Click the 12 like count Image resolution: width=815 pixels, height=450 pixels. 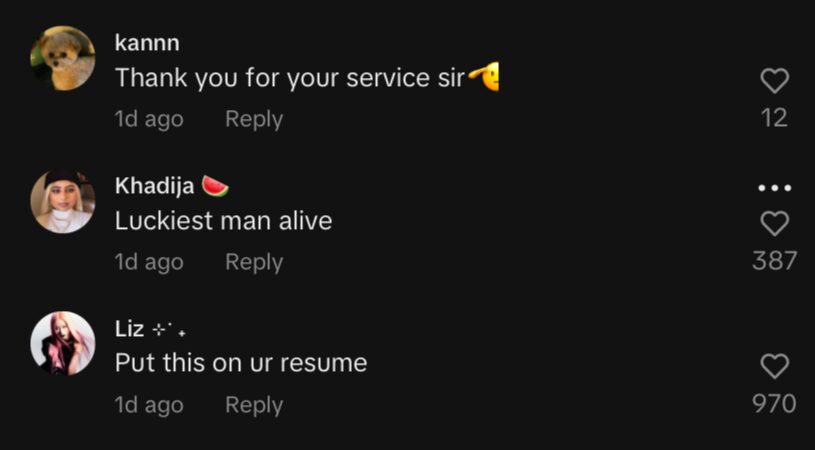[x=774, y=118]
